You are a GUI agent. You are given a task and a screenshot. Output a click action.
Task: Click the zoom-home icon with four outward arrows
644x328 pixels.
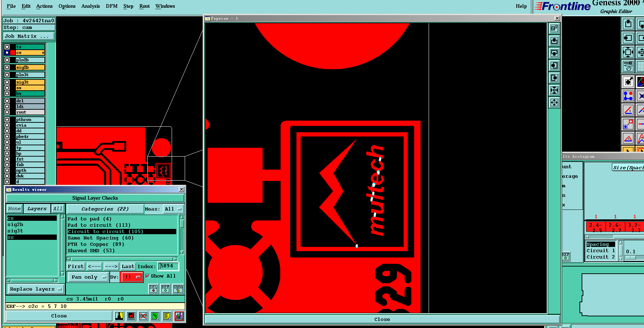pyautogui.click(x=628, y=52)
